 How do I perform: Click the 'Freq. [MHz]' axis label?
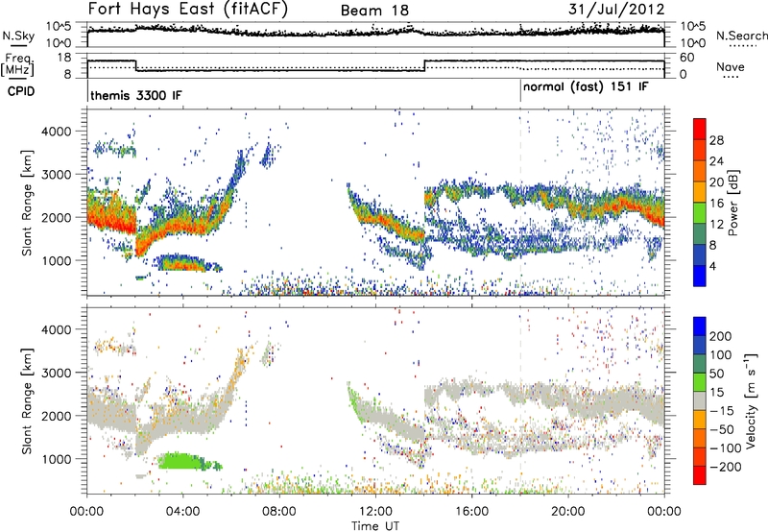point(17,65)
